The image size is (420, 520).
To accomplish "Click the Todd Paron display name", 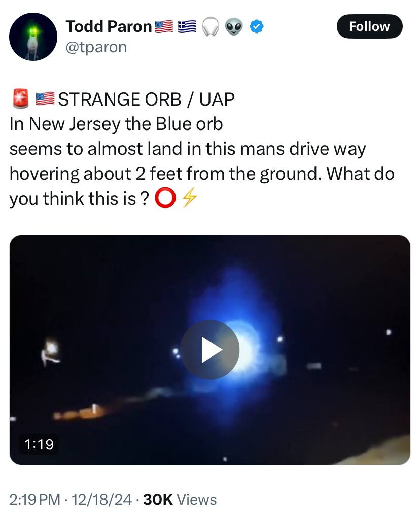I will (109, 26).
